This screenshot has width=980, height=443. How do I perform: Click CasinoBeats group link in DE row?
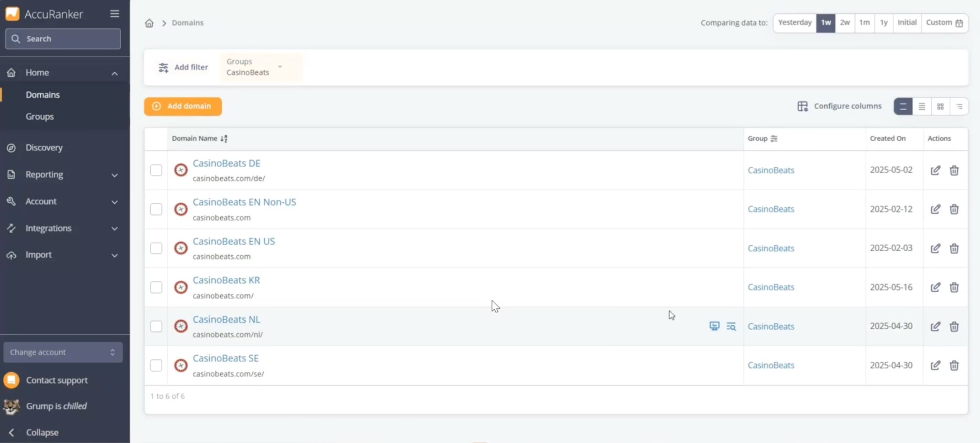[771, 170]
